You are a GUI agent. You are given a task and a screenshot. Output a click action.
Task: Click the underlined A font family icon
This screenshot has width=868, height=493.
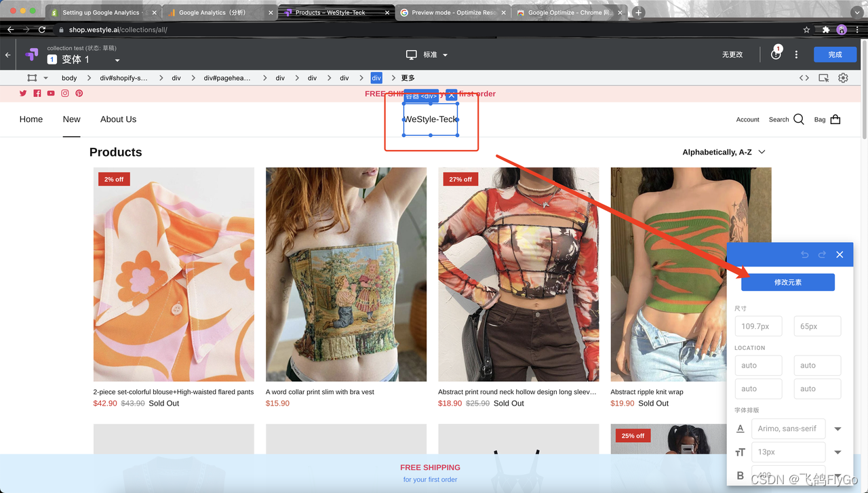[x=741, y=429]
